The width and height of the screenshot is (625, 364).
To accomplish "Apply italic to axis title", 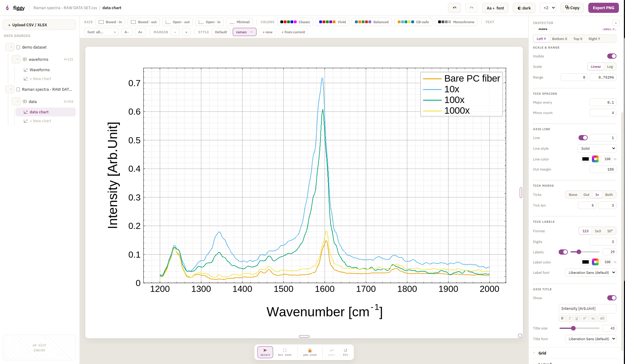I will tap(569, 318).
